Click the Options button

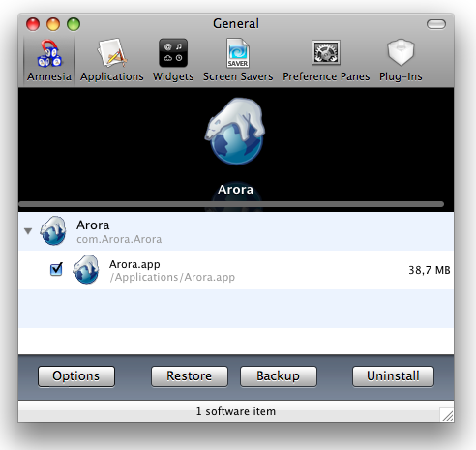click(76, 376)
